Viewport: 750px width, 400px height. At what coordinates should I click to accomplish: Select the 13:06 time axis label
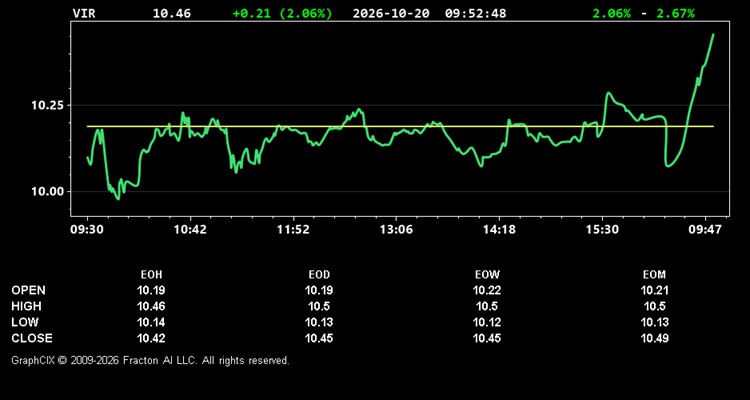click(396, 230)
